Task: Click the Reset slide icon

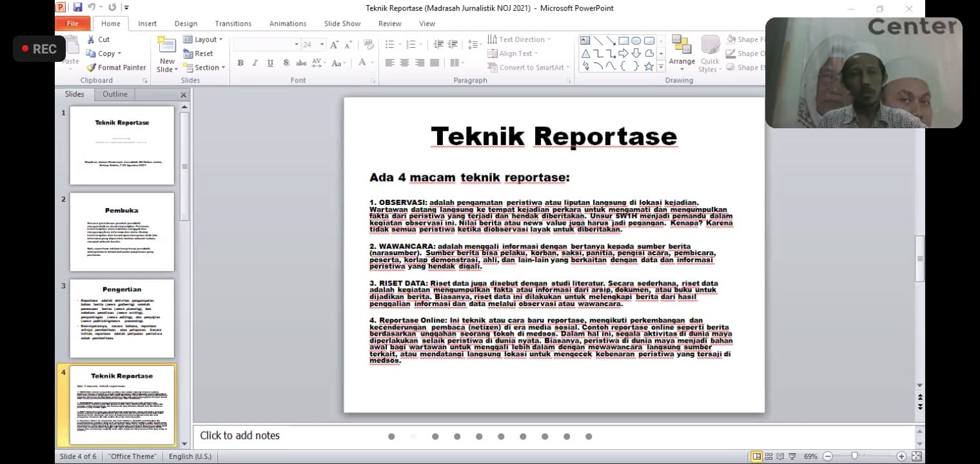Action: 188,53
